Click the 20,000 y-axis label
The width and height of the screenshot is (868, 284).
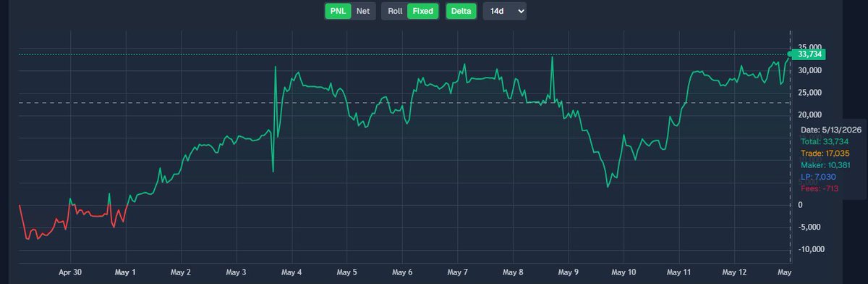click(x=810, y=115)
